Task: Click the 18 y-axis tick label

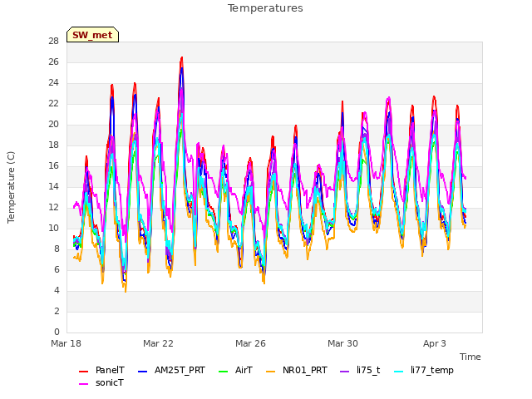Action: 53,145
